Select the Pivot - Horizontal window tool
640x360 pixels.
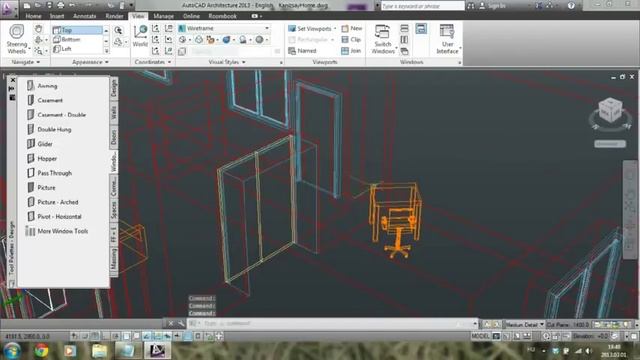(54, 216)
